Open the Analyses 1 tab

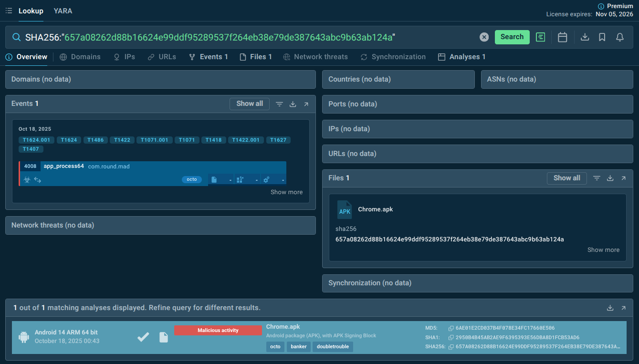click(x=462, y=57)
